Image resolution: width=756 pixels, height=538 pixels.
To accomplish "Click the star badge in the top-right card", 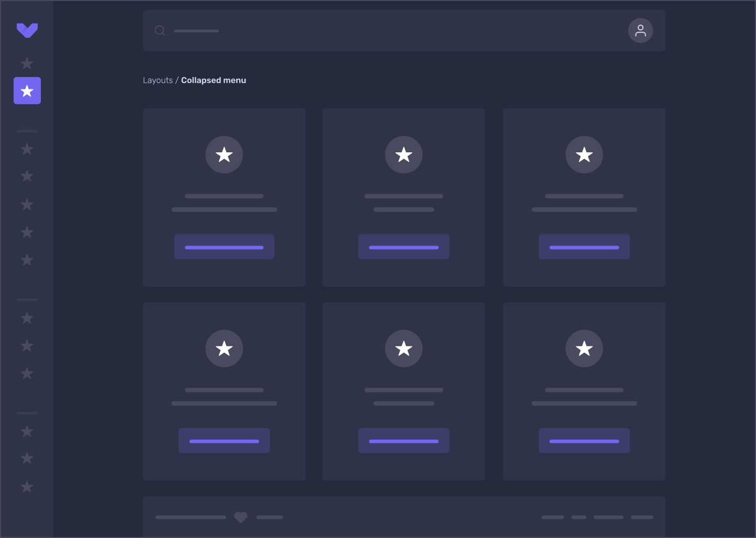I will click(584, 154).
